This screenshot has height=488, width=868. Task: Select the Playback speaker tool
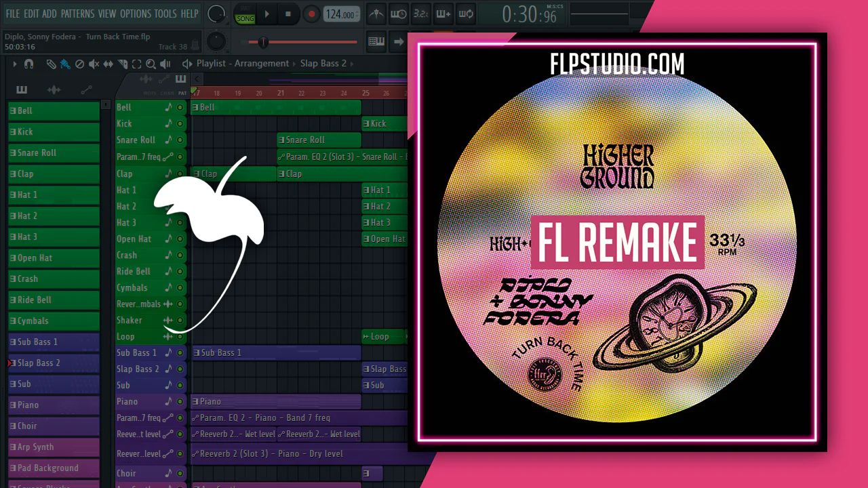[165, 64]
